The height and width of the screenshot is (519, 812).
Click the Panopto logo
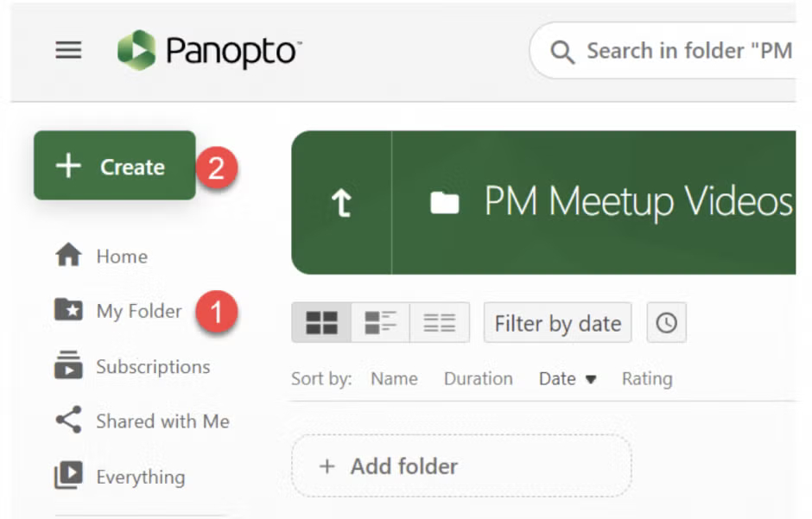point(210,51)
